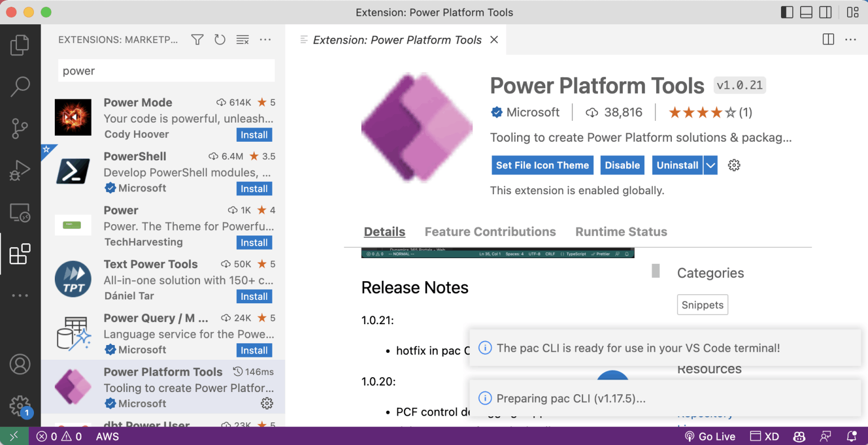Open Views and More Actions for Extensions

pos(265,40)
